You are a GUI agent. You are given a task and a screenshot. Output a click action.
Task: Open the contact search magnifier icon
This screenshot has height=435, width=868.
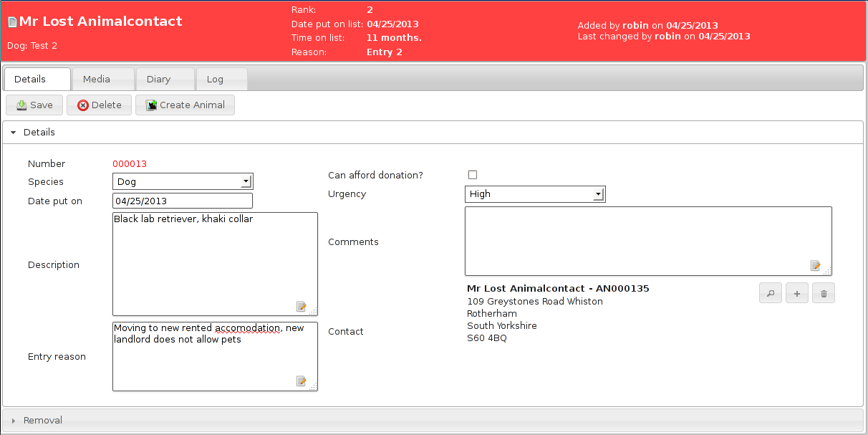coord(770,292)
